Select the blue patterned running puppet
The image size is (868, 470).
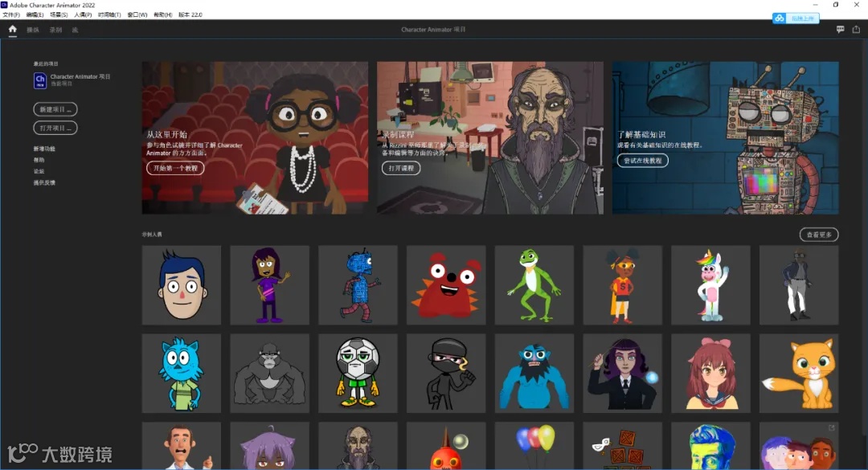point(358,285)
